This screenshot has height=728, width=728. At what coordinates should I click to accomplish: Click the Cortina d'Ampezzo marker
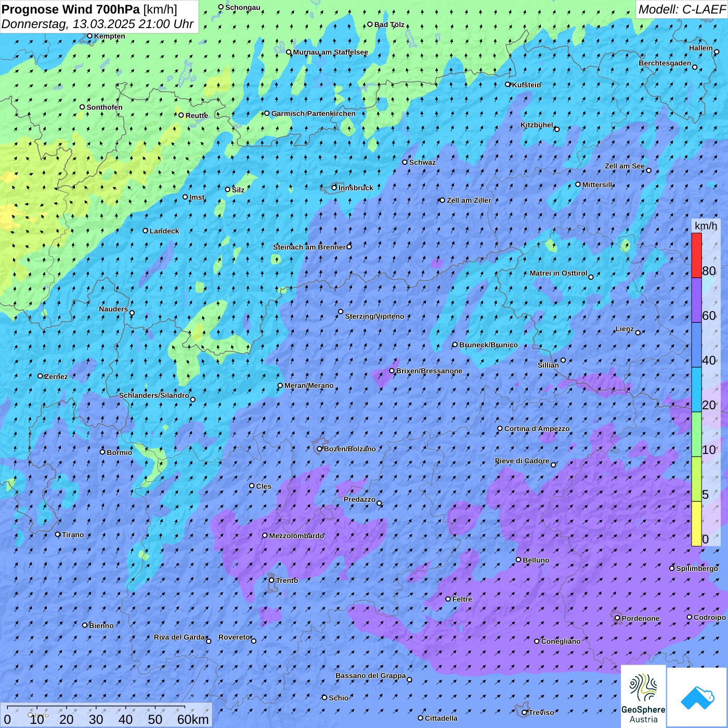(x=500, y=428)
